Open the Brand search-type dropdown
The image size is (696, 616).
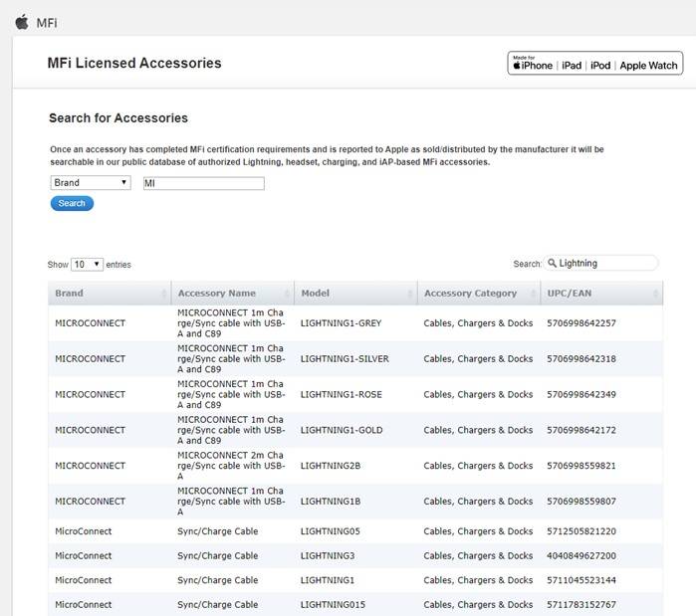[91, 183]
